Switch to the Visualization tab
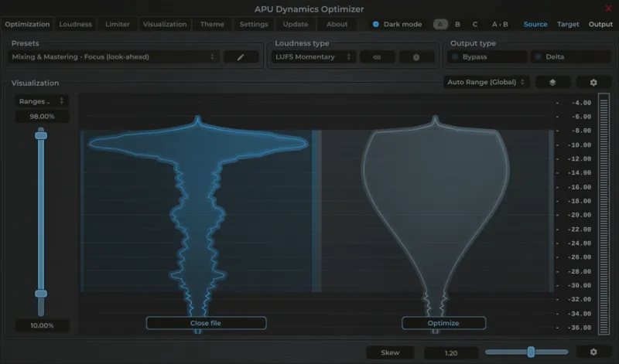The height and width of the screenshot is (364, 619). 165,24
